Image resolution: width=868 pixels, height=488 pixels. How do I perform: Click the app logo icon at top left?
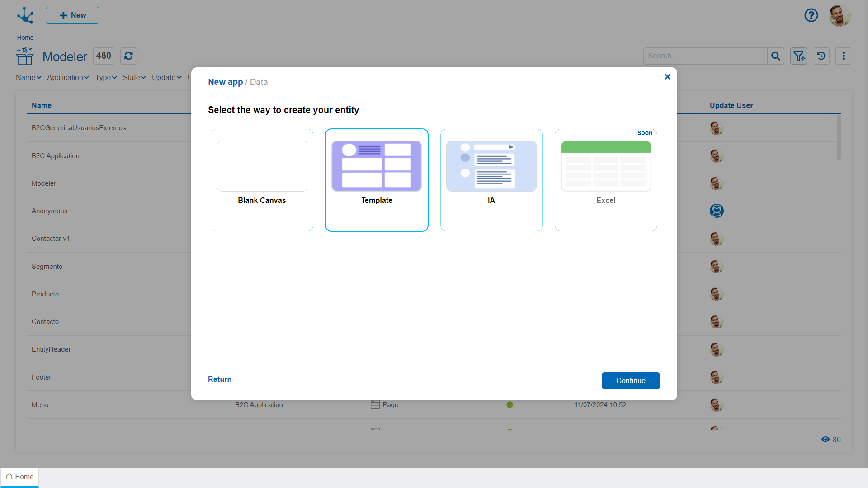pyautogui.click(x=25, y=15)
